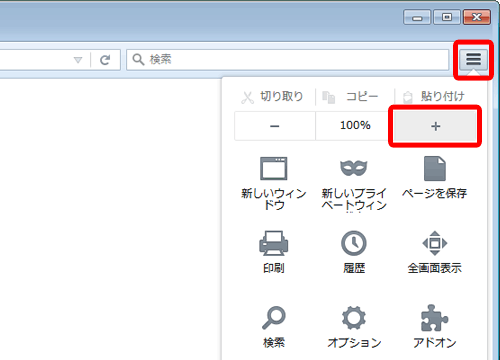Minimize the Firefox window
500x360 pixels.
[417, 17]
